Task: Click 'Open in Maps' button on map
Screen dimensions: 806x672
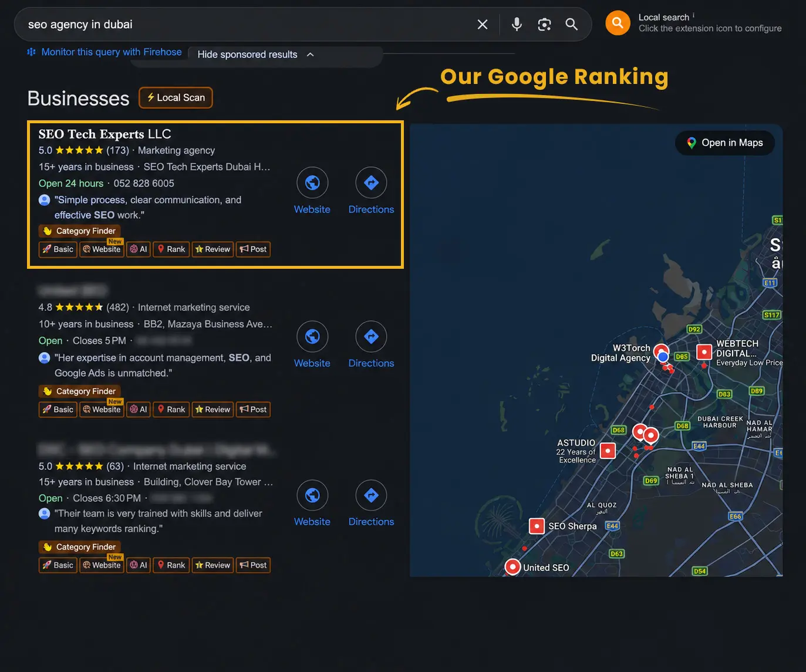Action: [725, 143]
